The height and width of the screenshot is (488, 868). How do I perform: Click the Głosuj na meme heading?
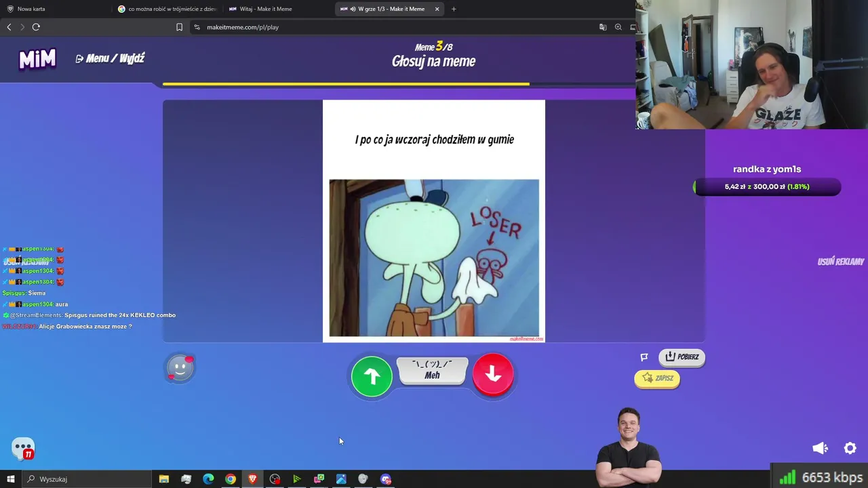434,62
